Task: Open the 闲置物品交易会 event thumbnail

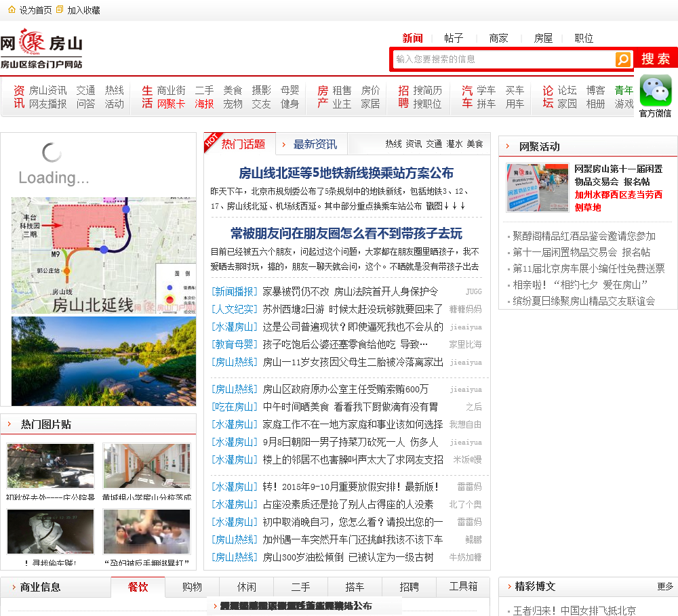Action: pos(537,188)
